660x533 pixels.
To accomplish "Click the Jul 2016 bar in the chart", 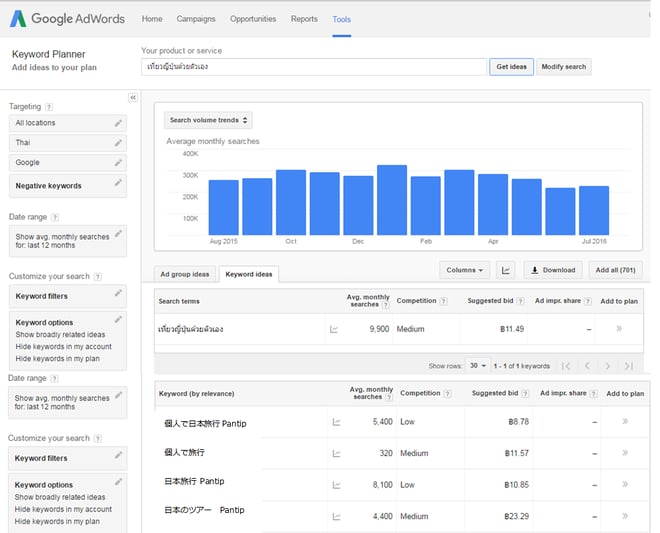I will click(594, 211).
